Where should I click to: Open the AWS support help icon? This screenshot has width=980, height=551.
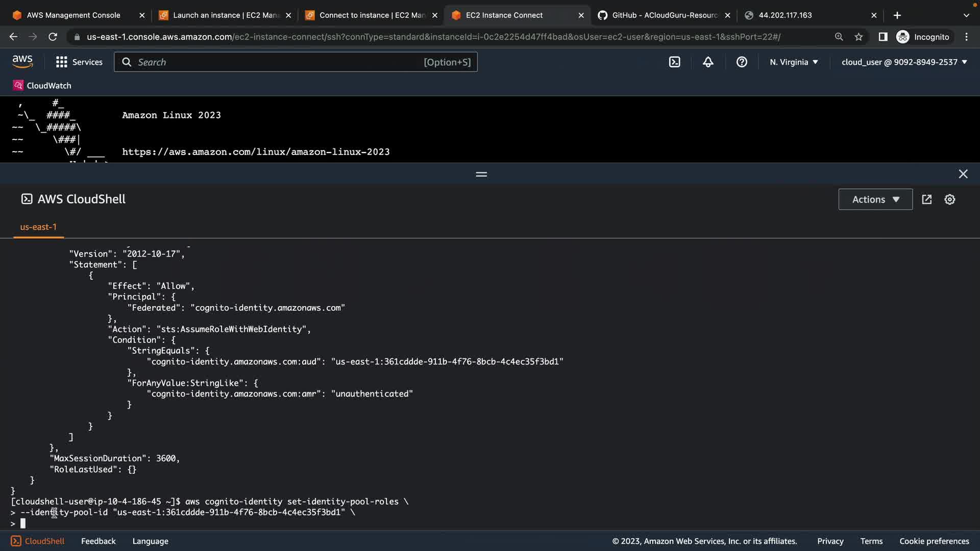[742, 62]
